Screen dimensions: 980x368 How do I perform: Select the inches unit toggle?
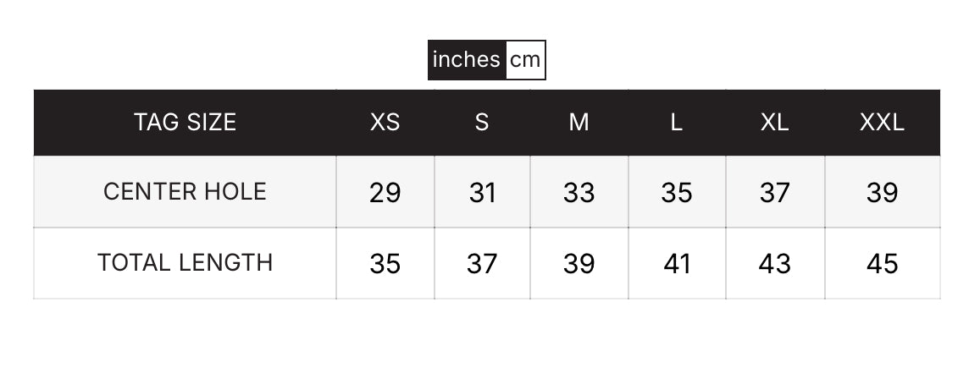coord(467,60)
